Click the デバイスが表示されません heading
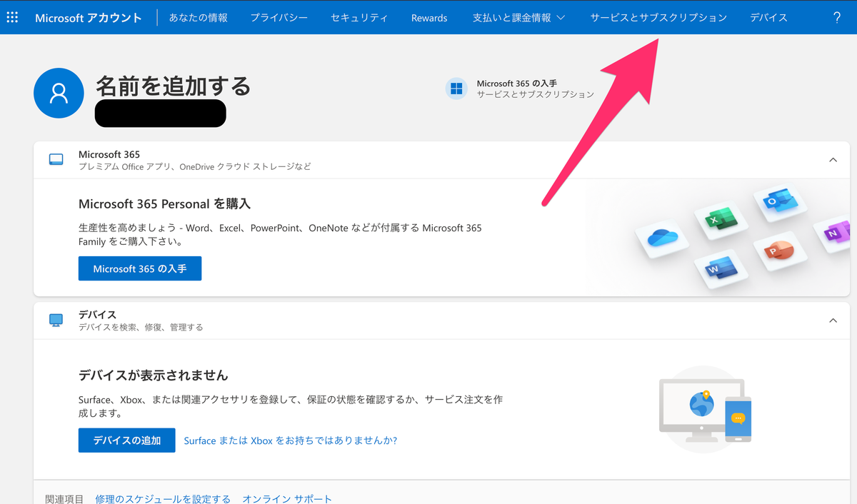Viewport: 857px width, 504px height. (154, 375)
